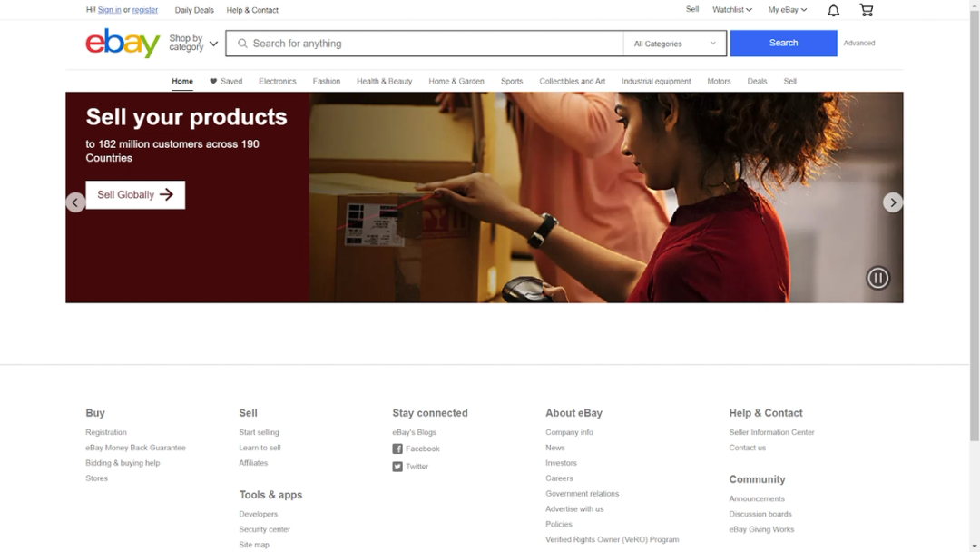
Task: Open Sell in the category navigation bar
Action: point(790,82)
